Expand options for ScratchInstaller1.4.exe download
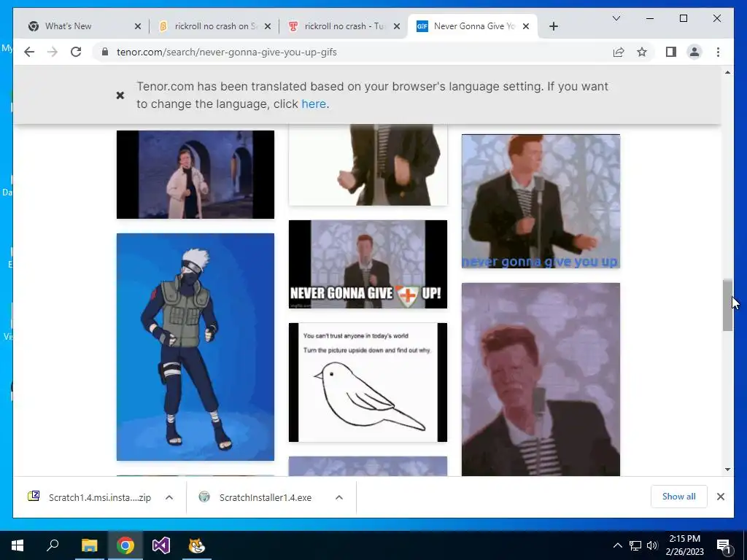Viewport: 747px width, 560px height. [339, 497]
